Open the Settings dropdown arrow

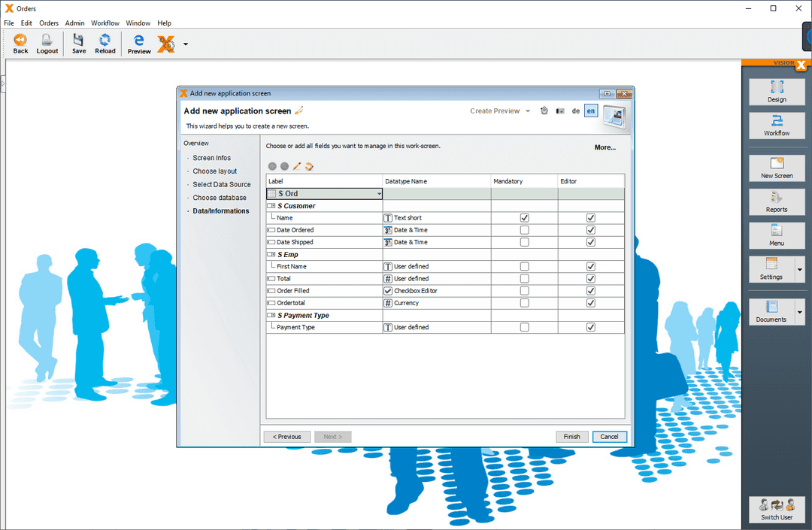coord(799,269)
